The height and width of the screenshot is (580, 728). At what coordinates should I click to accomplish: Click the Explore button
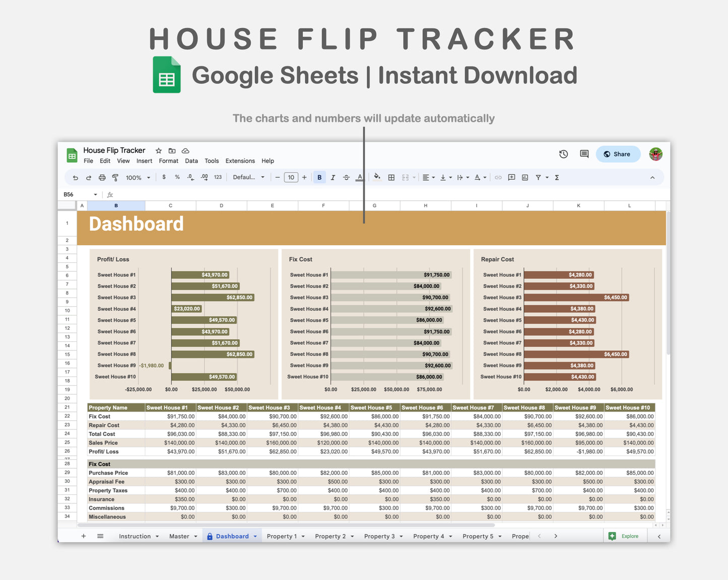[625, 536]
